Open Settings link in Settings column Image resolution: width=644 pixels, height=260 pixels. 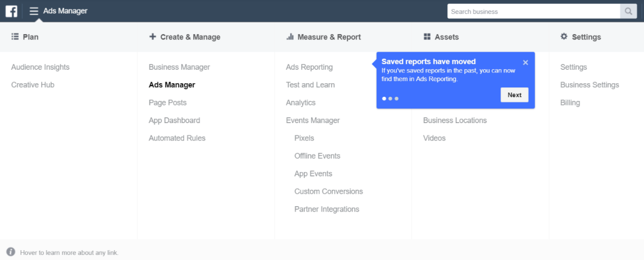tap(574, 67)
